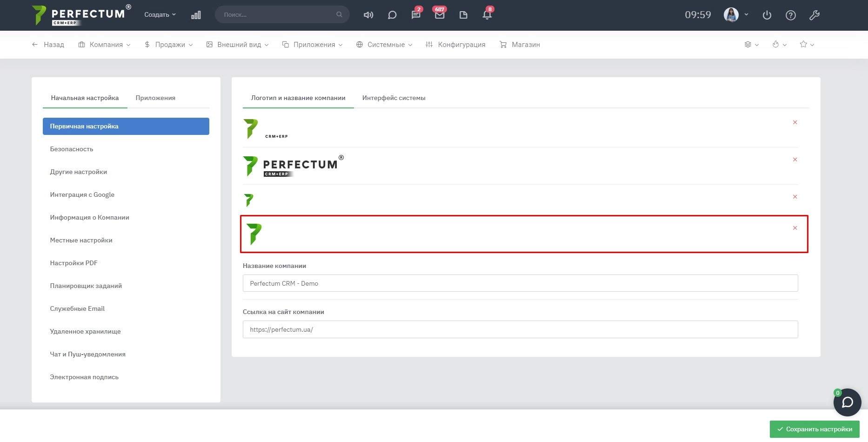The image size is (868, 442).
Task: Switch to Начальная настройка tab
Action: pyautogui.click(x=85, y=98)
